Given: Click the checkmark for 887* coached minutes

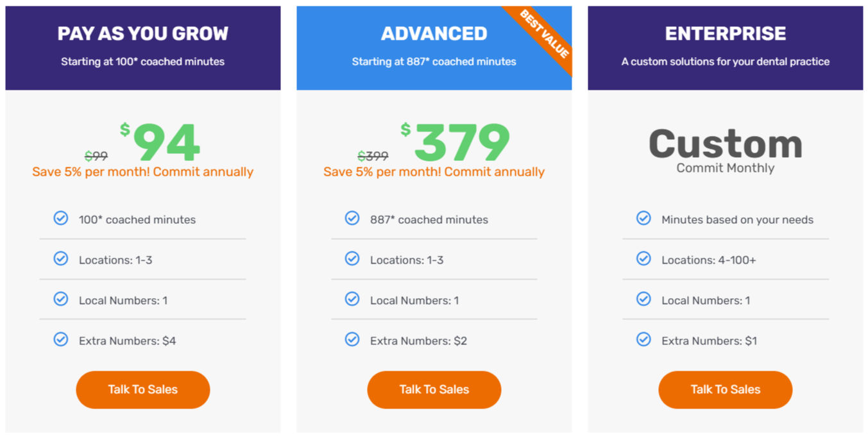Looking at the screenshot, I should (x=352, y=218).
